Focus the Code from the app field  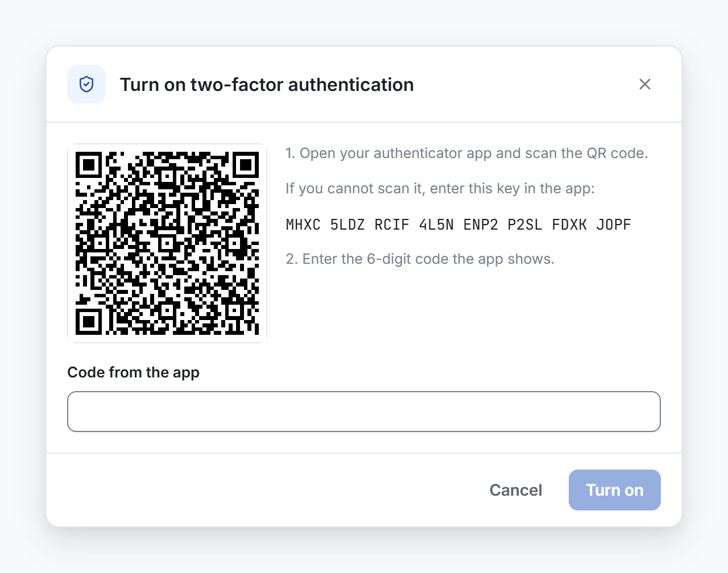point(364,412)
